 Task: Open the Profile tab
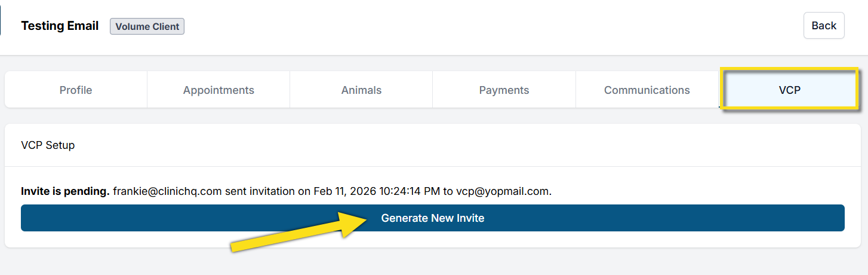pos(76,90)
